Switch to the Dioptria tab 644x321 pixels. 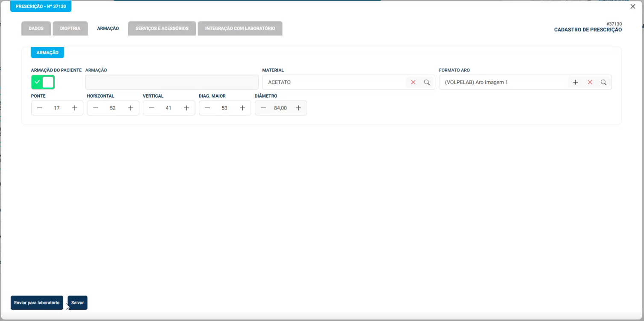click(70, 28)
